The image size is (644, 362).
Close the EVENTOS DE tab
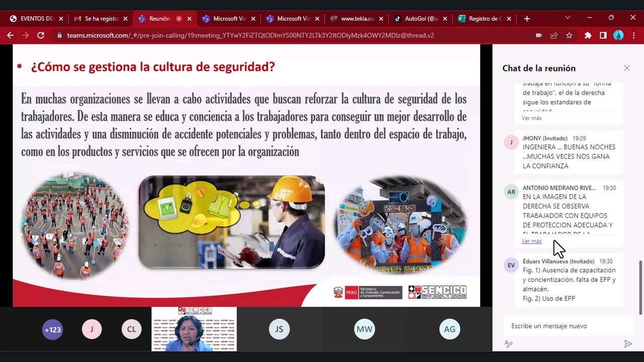(x=61, y=19)
